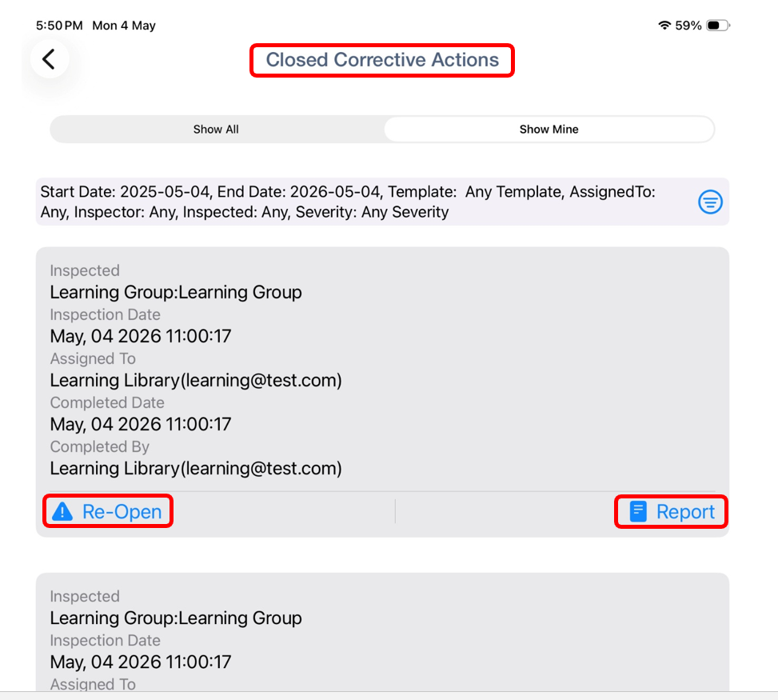The height and width of the screenshot is (700, 778).
Task: Tap the Mon 4 May date
Action: pos(124,26)
